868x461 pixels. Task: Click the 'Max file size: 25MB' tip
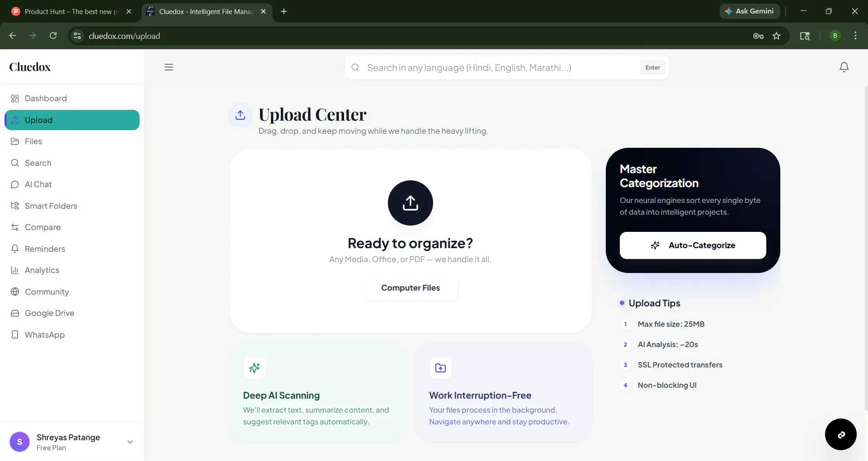[671, 324]
